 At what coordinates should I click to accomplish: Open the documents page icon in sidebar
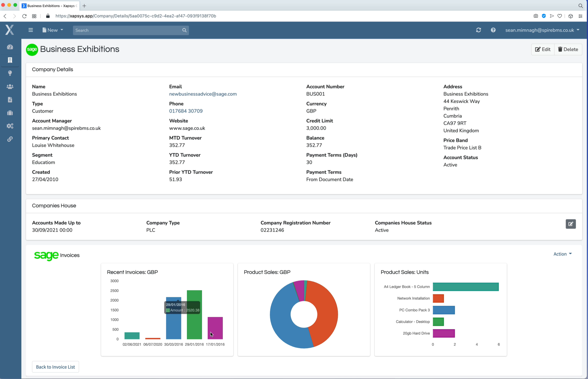[10, 99]
